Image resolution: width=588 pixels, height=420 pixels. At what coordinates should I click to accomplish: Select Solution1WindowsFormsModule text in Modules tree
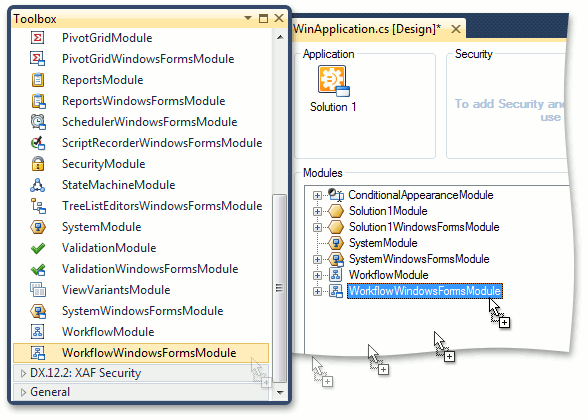424,227
